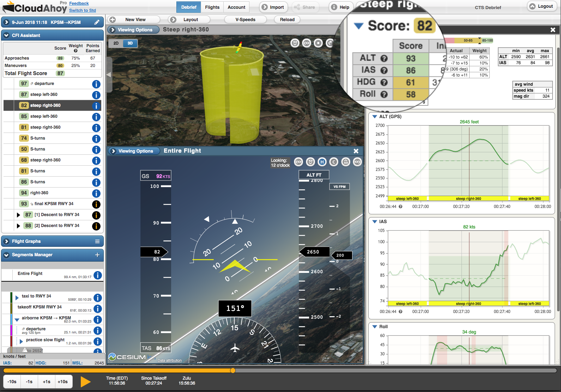Expand the Flight Graphs panel

(6, 241)
